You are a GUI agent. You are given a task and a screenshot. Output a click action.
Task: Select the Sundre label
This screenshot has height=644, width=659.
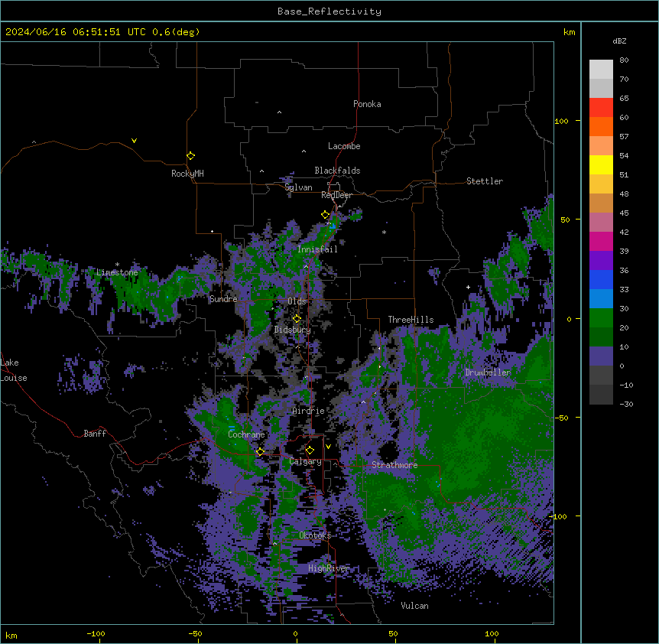(223, 299)
